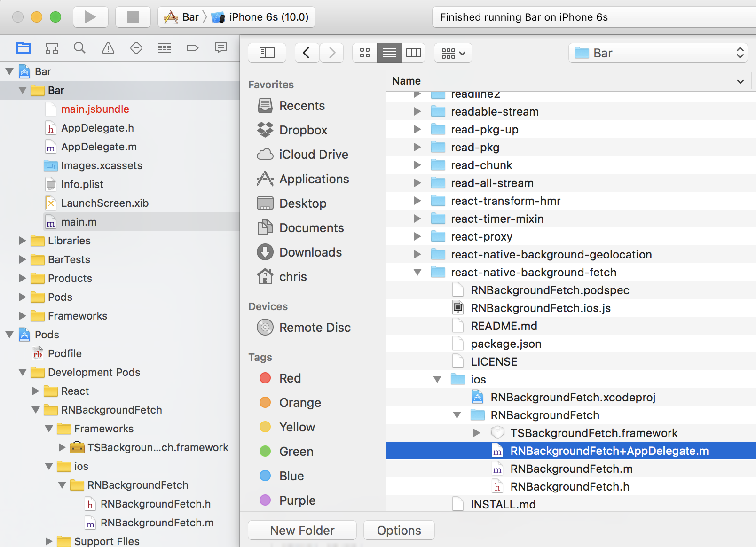Filter by the Purple tag
This screenshot has height=547, width=756.
(x=287, y=500)
